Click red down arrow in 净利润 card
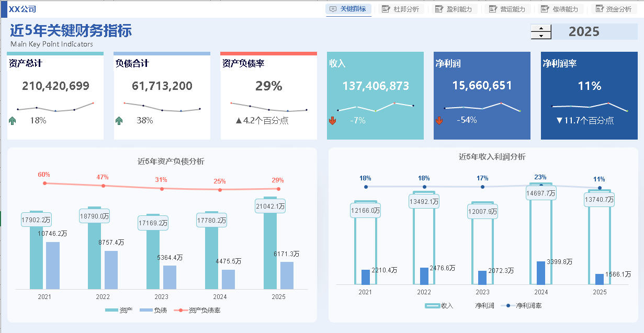Screen dimensions: 644x333 (439, 121)
